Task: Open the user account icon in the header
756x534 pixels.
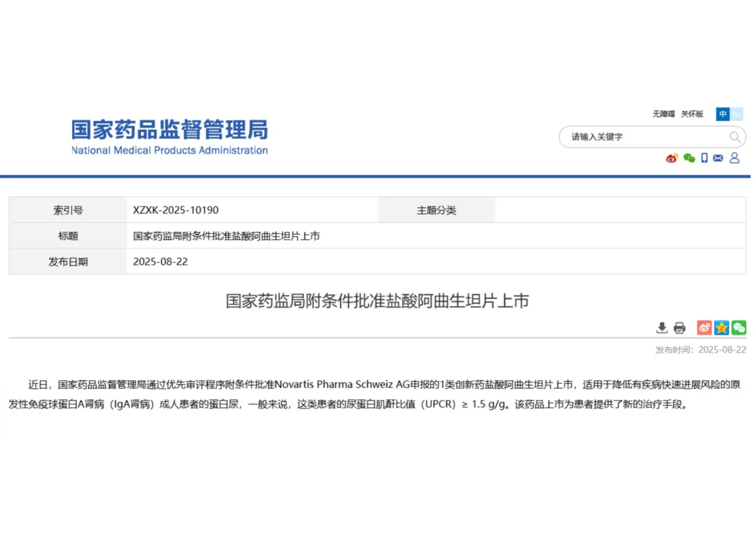Action: tap(735, 158)
